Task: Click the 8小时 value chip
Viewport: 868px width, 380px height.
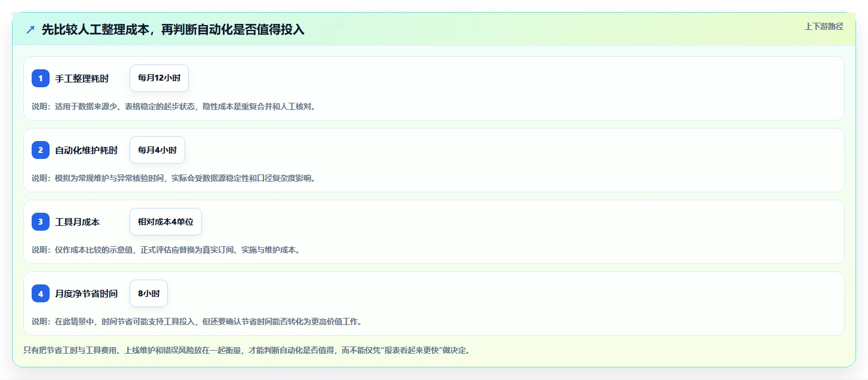Action: click(149, 293)
